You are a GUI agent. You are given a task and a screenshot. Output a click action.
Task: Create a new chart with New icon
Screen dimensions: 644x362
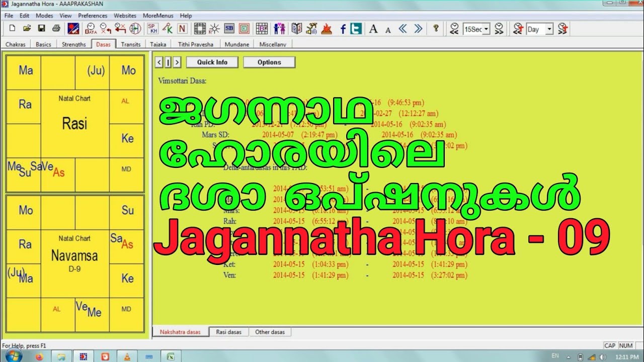(12, 29)
